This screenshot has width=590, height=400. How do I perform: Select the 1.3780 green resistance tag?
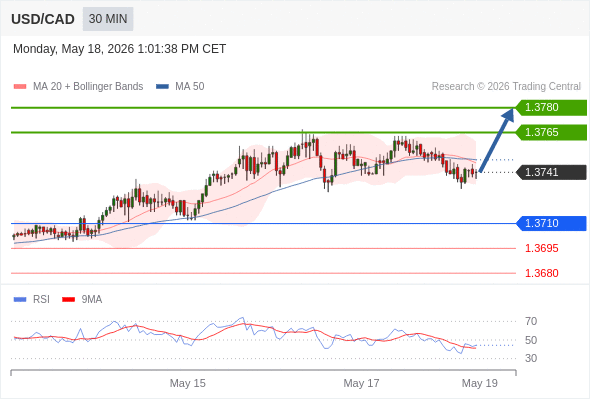(x=551, y=108)
